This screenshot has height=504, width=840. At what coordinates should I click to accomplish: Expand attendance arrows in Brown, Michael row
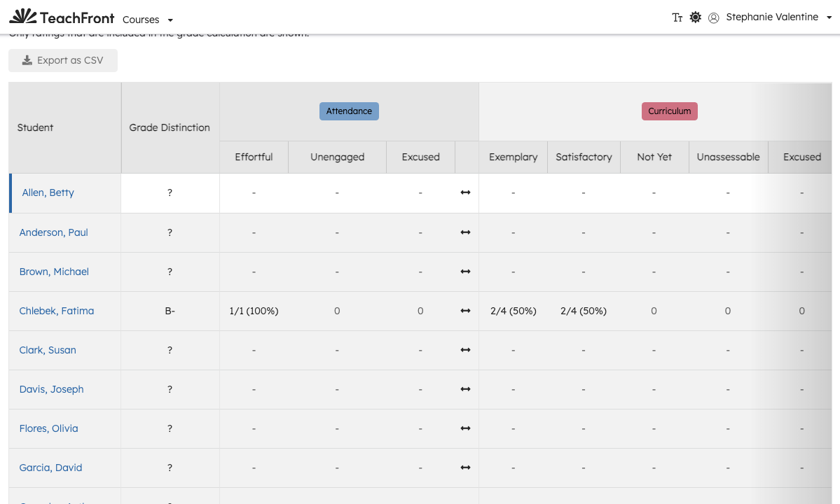click(465, 272)
